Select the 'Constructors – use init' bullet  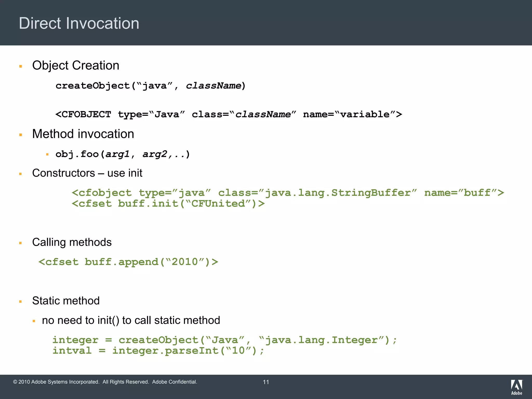coord(87,173)
